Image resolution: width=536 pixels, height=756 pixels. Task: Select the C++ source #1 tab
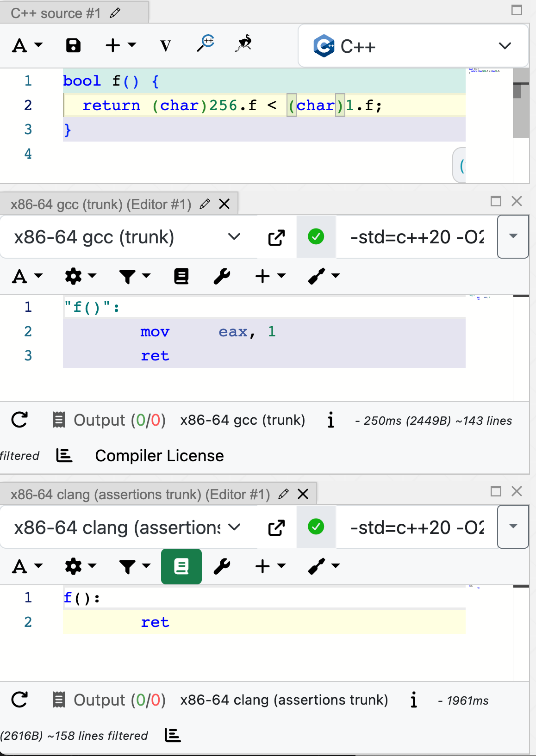56,13
